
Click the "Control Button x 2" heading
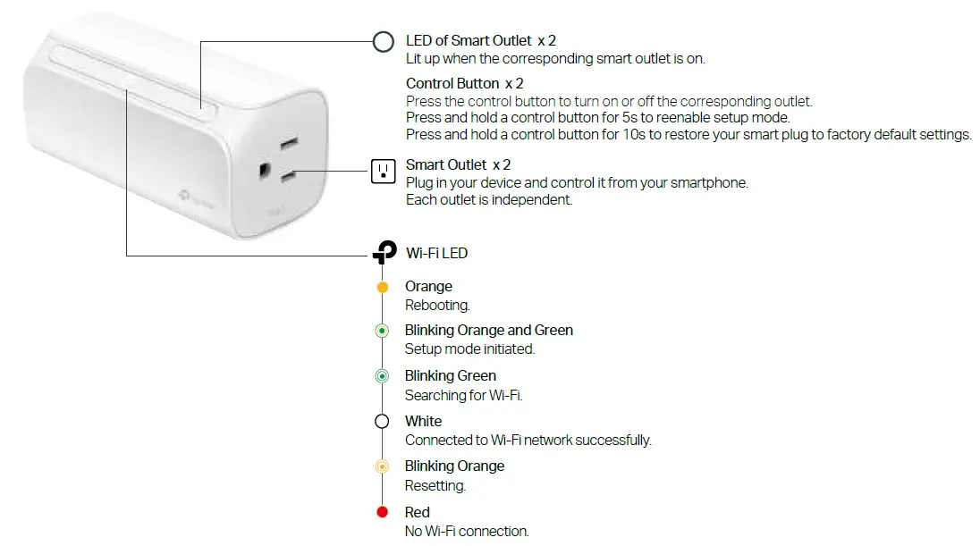[x=465, y=83]
